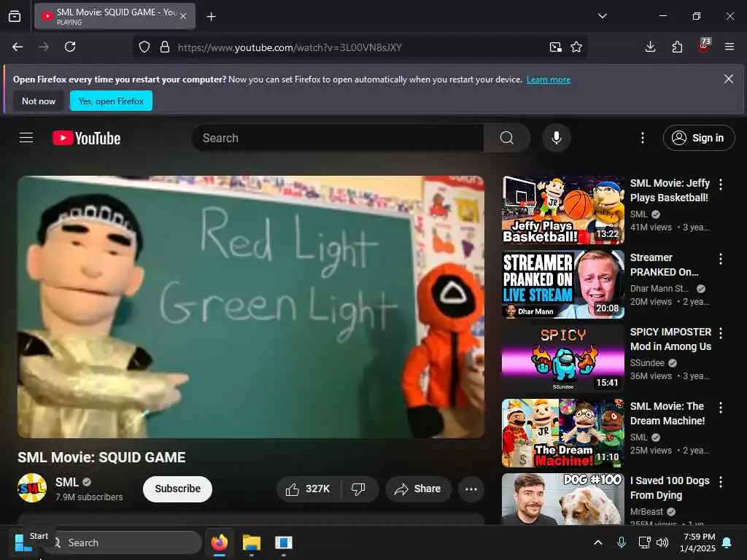Open Firefox View icon in tab strip
The width and height of the screenshot is (747, 560).
point(15,16)
